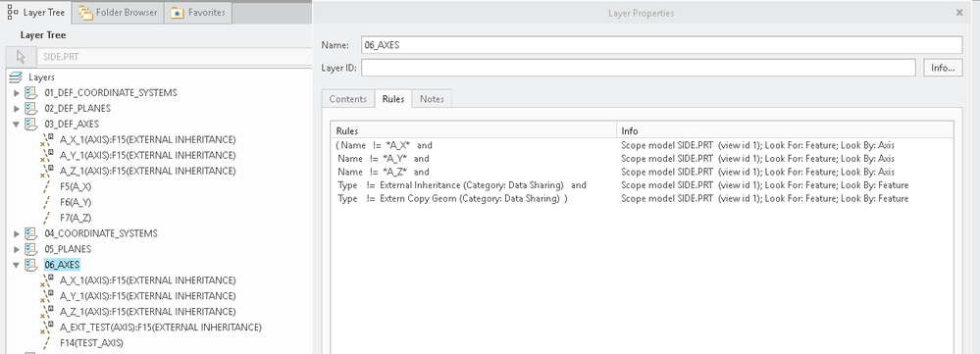Collapse the 06_AXES layer

click(x=17, y=265)
